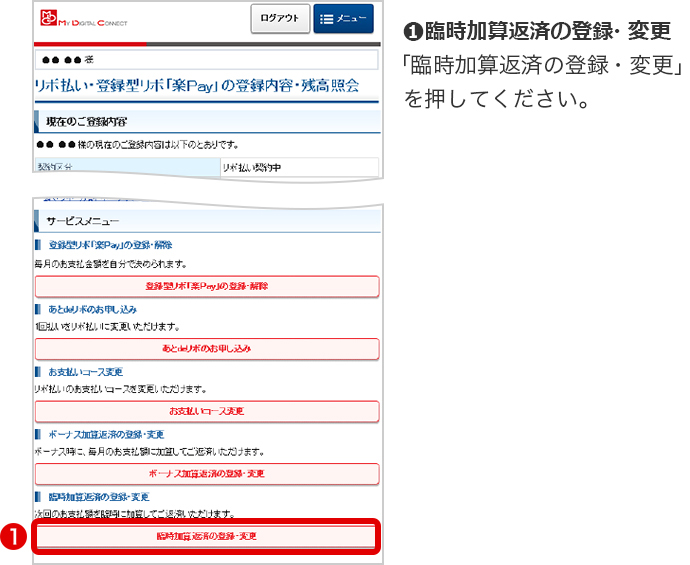Viewport: 690px width, 565px height.
Task: Click the My Digital Connect logo
Action: pos(85,20)
